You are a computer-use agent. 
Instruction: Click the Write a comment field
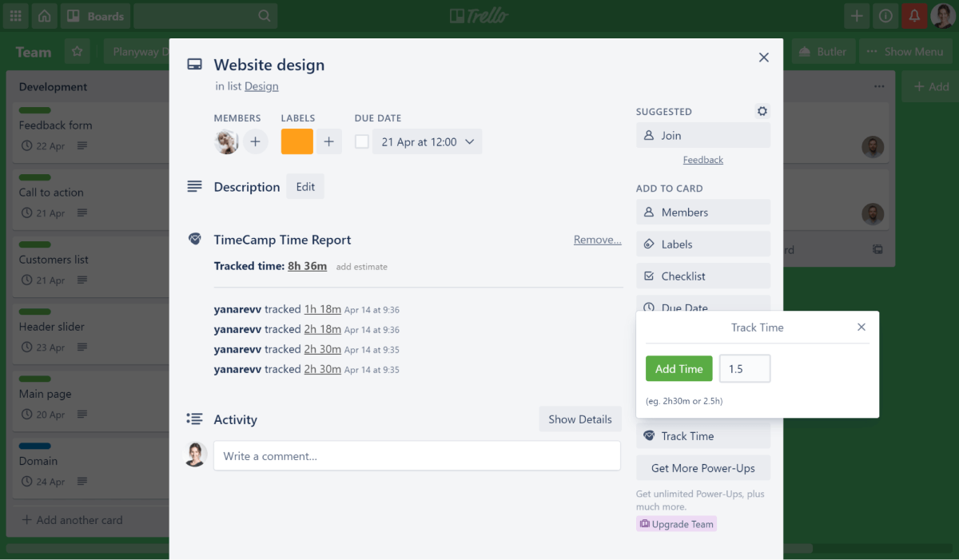416,456
